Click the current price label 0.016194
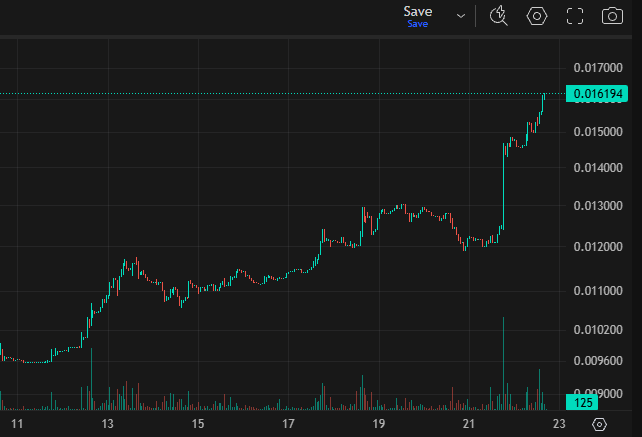 coord(597,94)
